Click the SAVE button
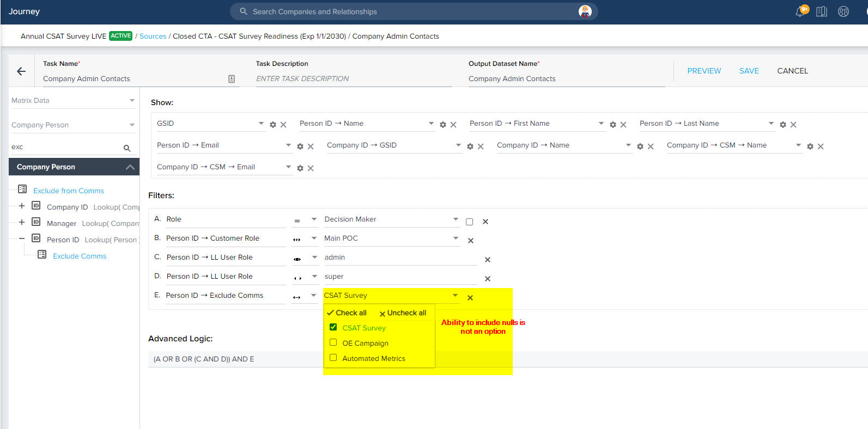Viewport: 868px width, 429px height. pos(749,71)
